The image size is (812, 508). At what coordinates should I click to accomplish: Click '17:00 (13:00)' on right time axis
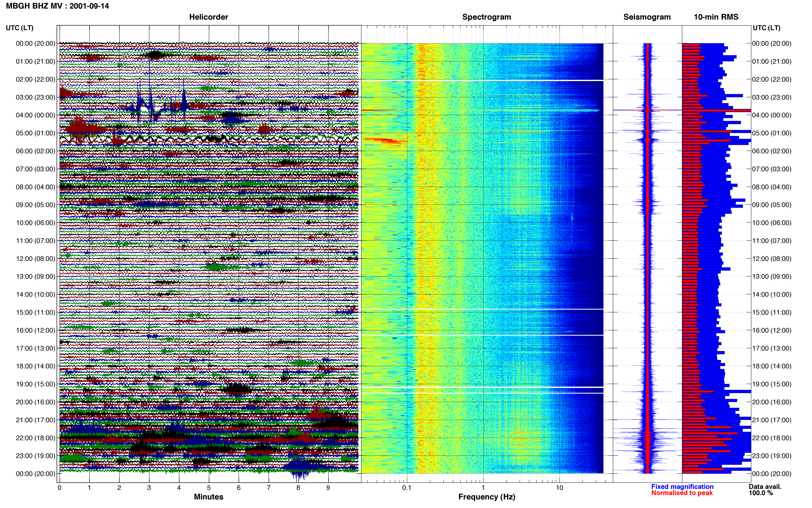coord(772,348)
